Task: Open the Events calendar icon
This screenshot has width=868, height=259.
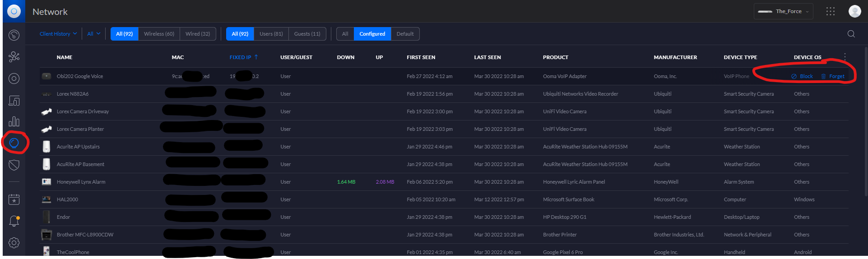Action: (14, 199)
